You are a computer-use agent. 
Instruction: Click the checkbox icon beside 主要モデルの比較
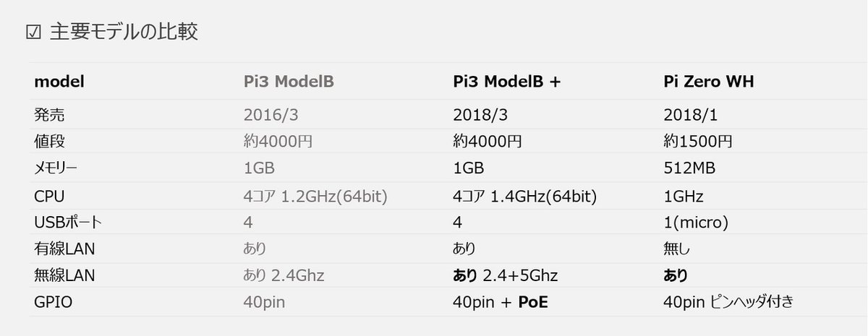click(x=33, y=33)
